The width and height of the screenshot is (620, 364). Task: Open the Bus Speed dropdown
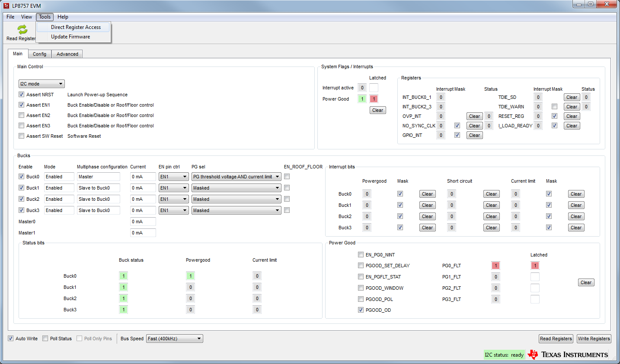pos(175,339)
